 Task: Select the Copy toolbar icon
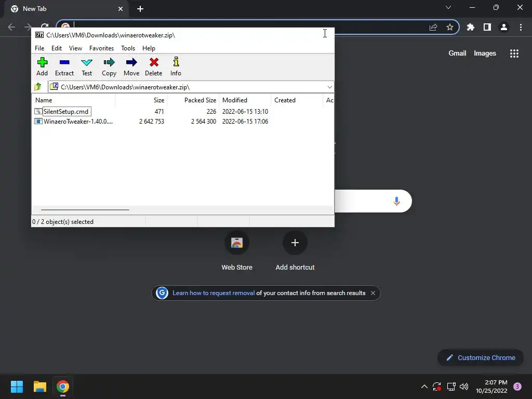pyautogui.click(x=109, y=67)
